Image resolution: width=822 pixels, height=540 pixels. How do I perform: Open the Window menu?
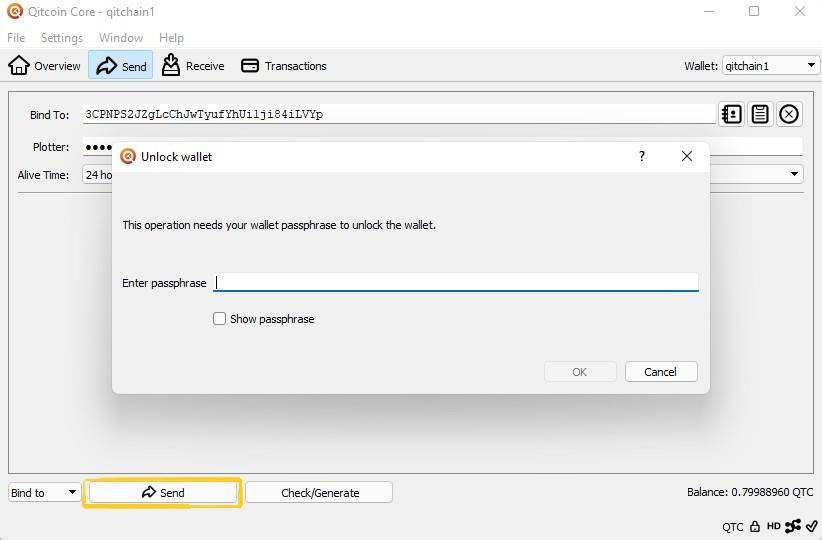121,38
